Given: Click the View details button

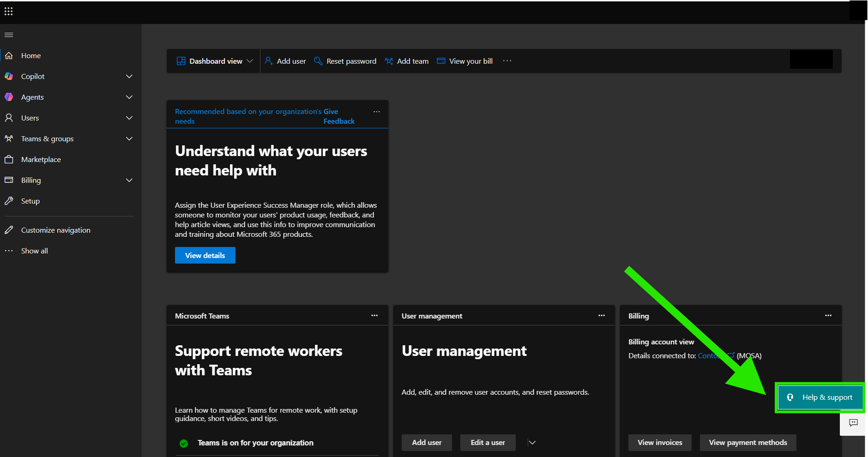Looking at the screenshot, I should 205,255.
